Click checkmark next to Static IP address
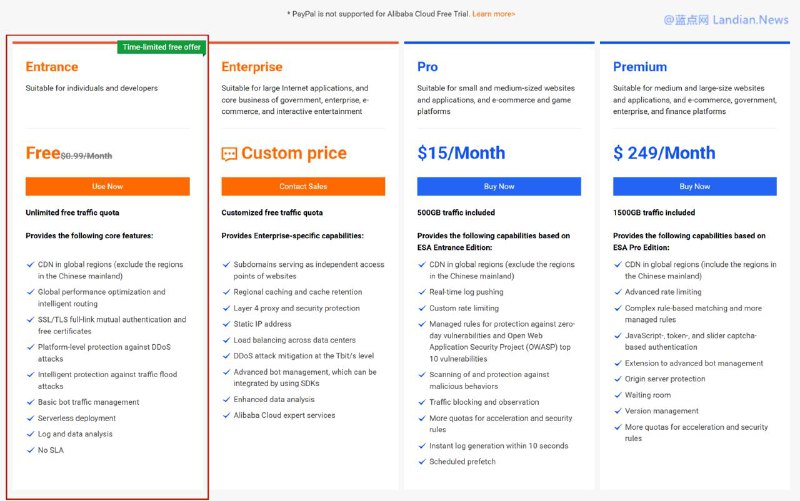The width and height of the screenshot is (800, 501). point(226,324)
